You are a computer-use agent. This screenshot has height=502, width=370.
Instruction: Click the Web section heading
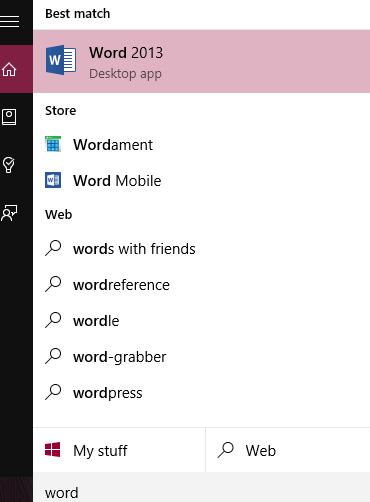point(59,214)
